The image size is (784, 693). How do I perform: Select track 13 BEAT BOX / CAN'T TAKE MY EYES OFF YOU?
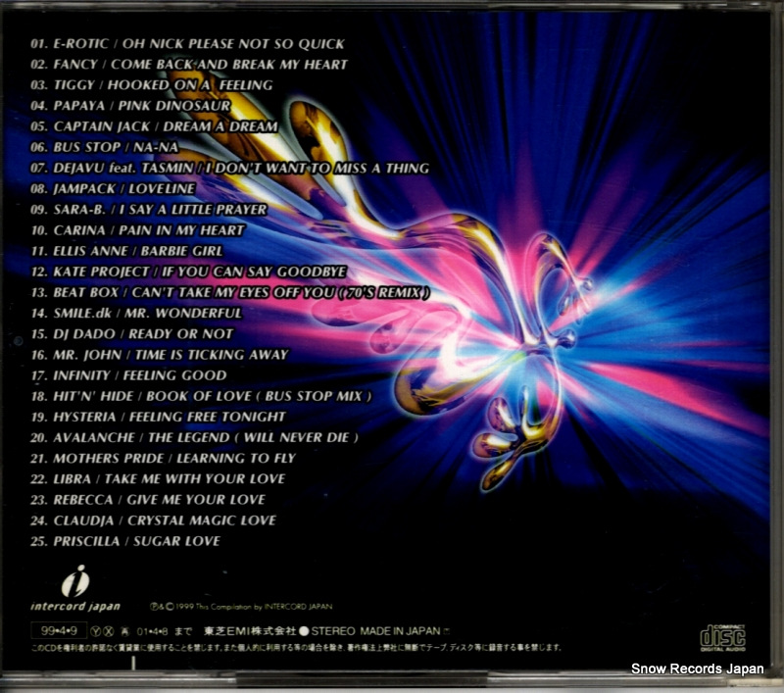[230, 292]
